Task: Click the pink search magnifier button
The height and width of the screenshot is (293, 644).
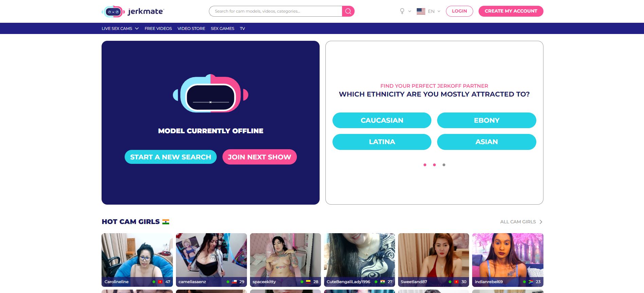Action: (348, 11)
